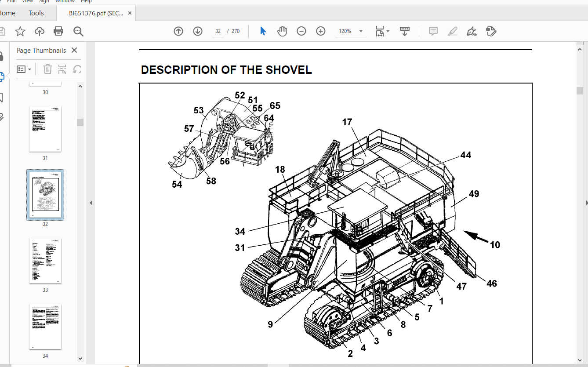Zoom out with the minus button
This screenshot has width=588, height=367.
pos(301,31)
